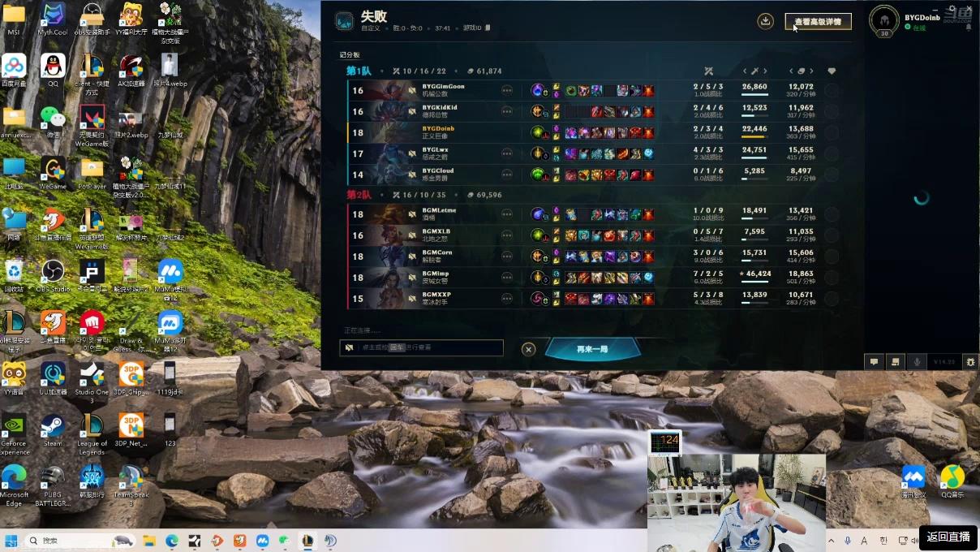This screenshot has height=552, width=980.
Task: Show next damage stat with right arrow
Action: pos(764,71)
